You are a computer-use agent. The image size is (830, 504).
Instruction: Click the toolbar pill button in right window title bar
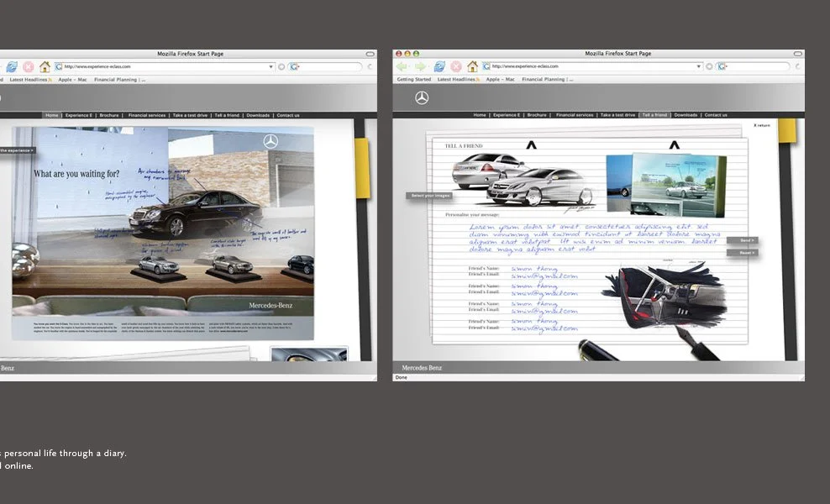pos(798,54)
